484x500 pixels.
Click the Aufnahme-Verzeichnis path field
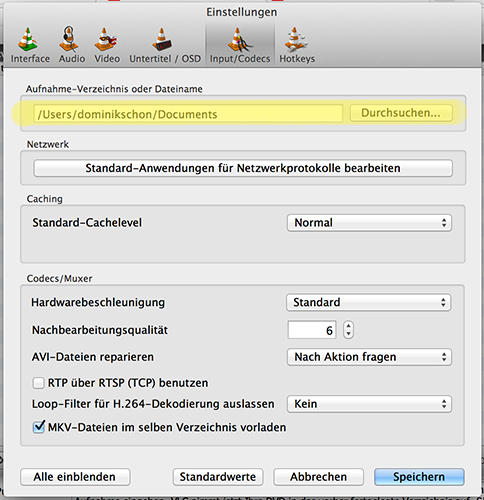(x=188, y=114)
